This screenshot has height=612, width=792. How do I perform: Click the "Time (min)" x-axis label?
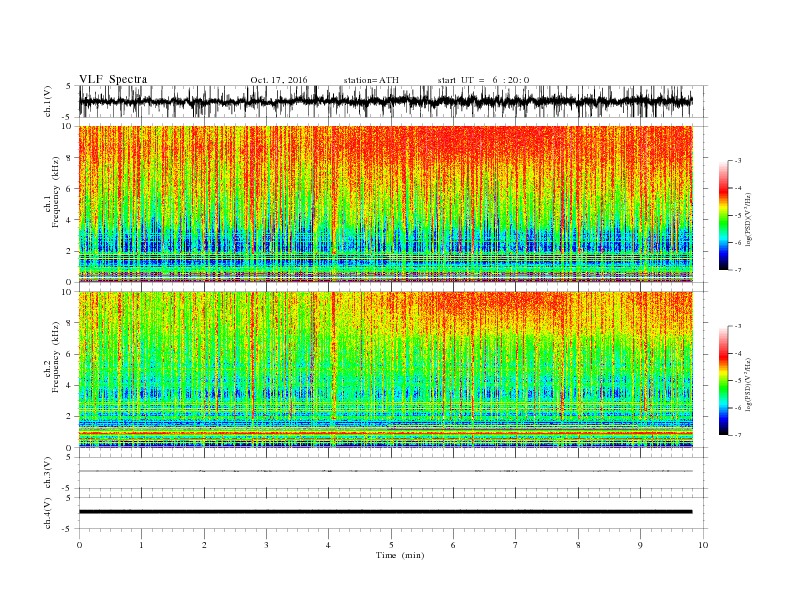tap(400, 555)
